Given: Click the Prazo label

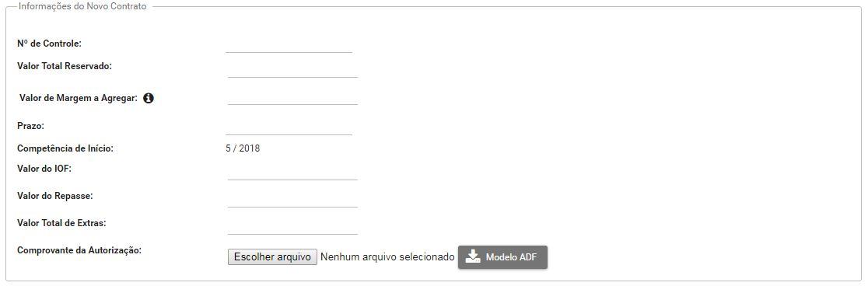Looking at the screenshot, I should (30, 126).
